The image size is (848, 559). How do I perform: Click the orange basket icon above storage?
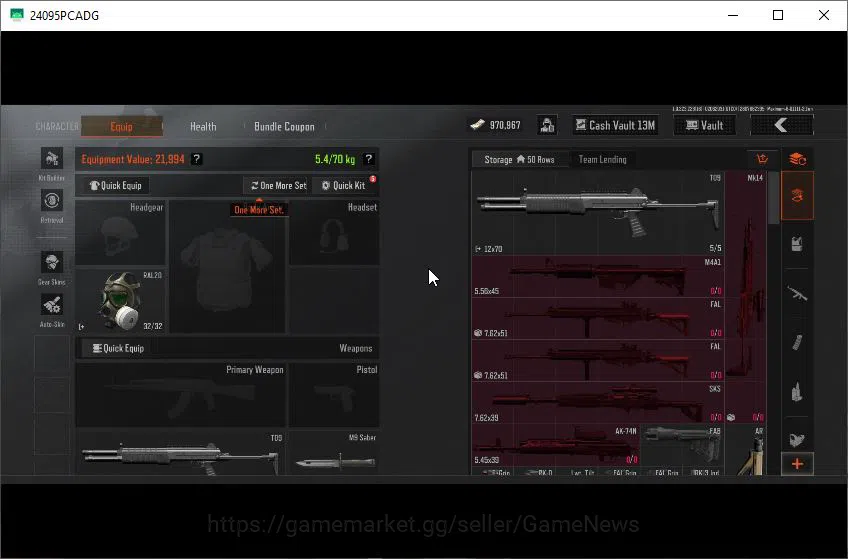click(762, 159)
